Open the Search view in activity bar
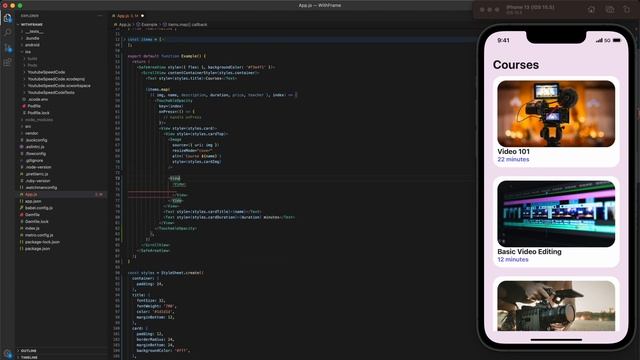 tap(7, 32)
